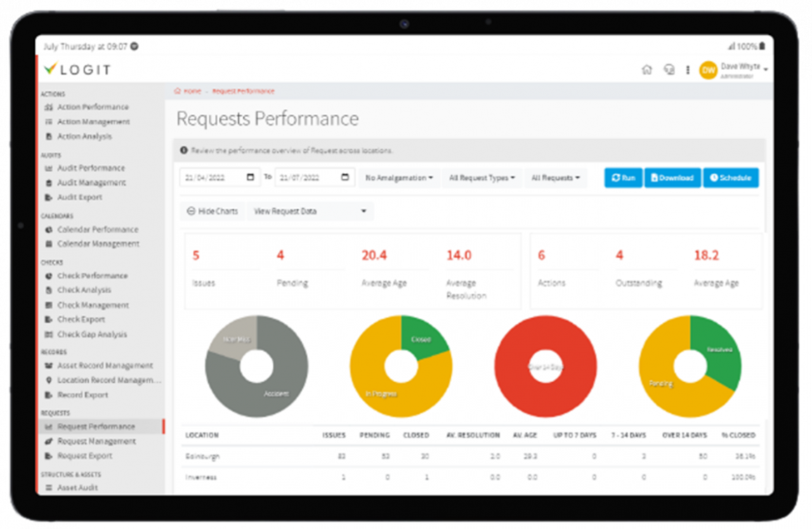Click the Download button
812x529 pixels.
672,178
